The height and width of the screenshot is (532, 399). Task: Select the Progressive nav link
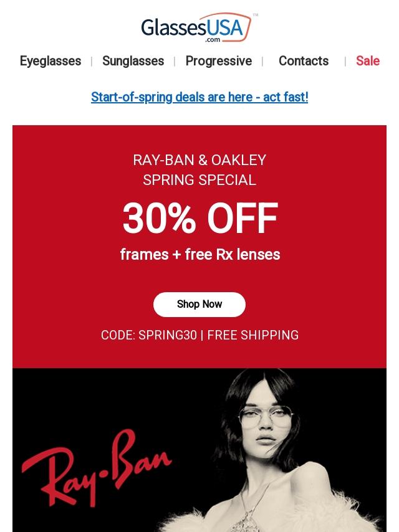pyautogui.click(x=218, y=61)
